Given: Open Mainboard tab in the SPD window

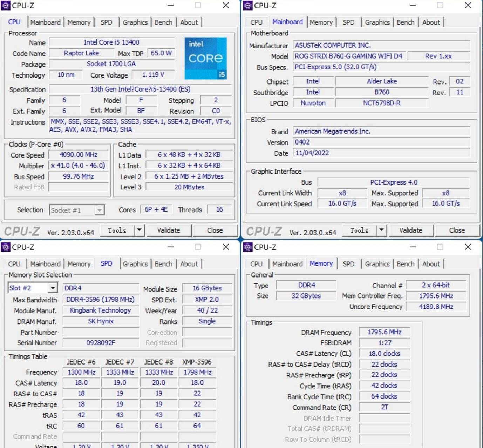Looking at the screenshot, I should pos(45,264).
